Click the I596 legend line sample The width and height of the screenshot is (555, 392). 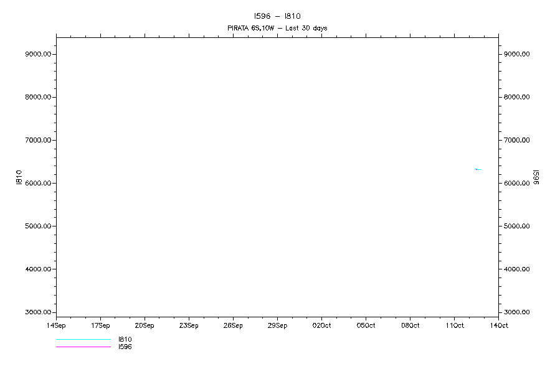point(83,347)
